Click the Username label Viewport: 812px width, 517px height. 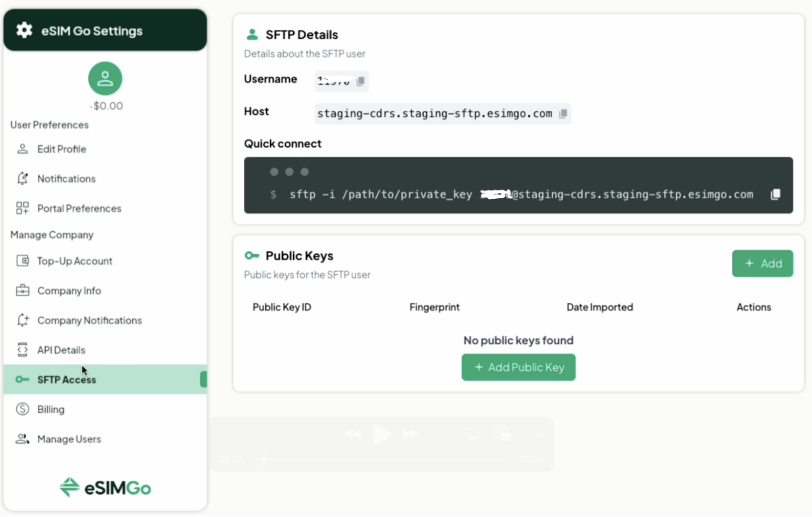(271, 79)
